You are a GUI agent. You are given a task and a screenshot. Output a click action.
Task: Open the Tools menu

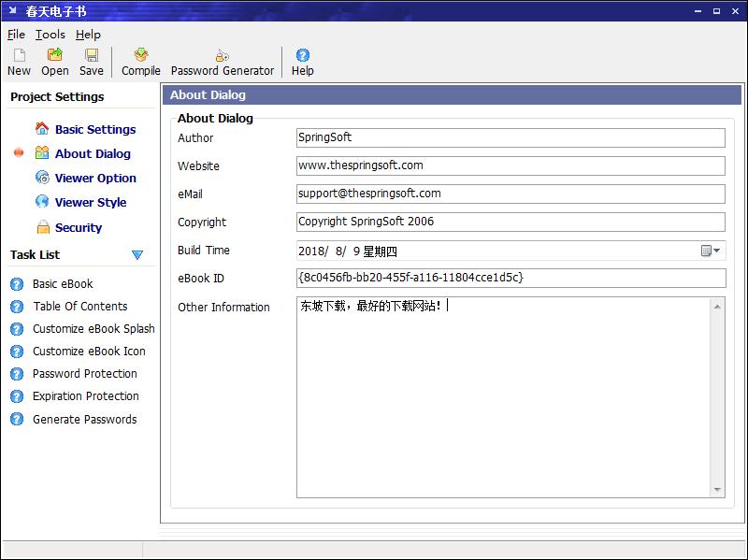(50, 35)
